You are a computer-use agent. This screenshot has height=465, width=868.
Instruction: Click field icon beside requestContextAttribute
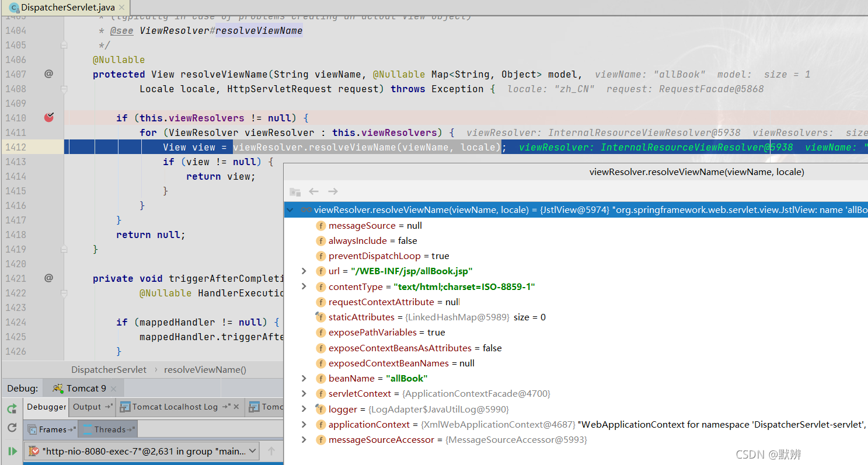(320, 302)
